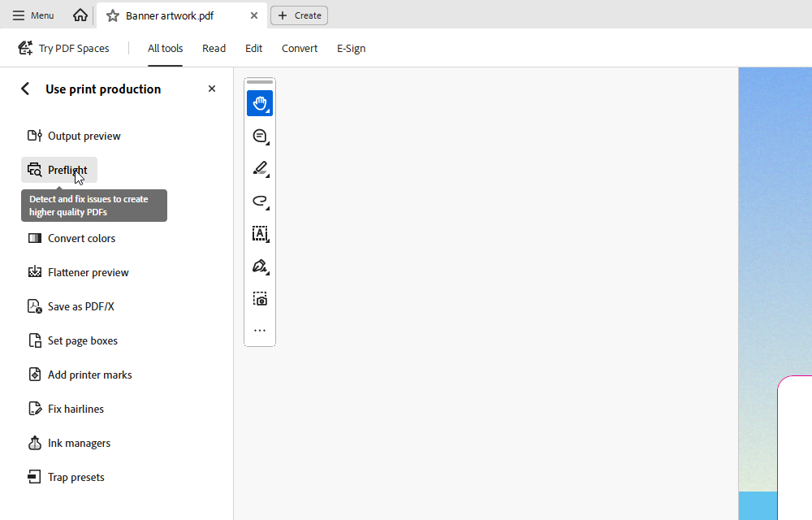Choose Save as PDF/X
This screenshot has width=812, height=520.
71,306
